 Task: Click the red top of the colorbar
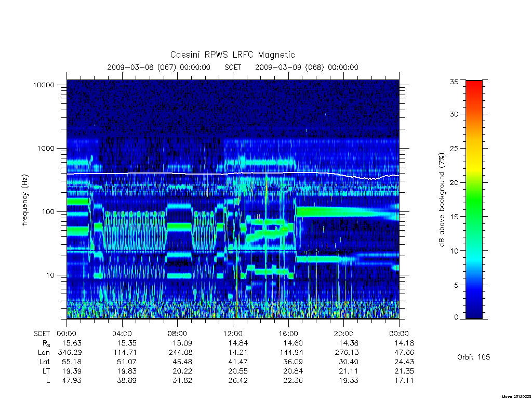[x=474, y=89]
